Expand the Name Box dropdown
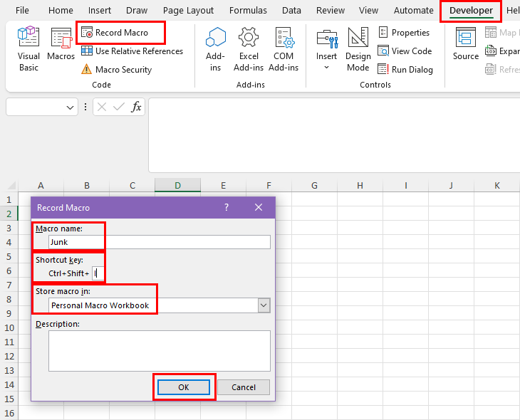Viewport: 520px width, 420px height. point(70,107)
